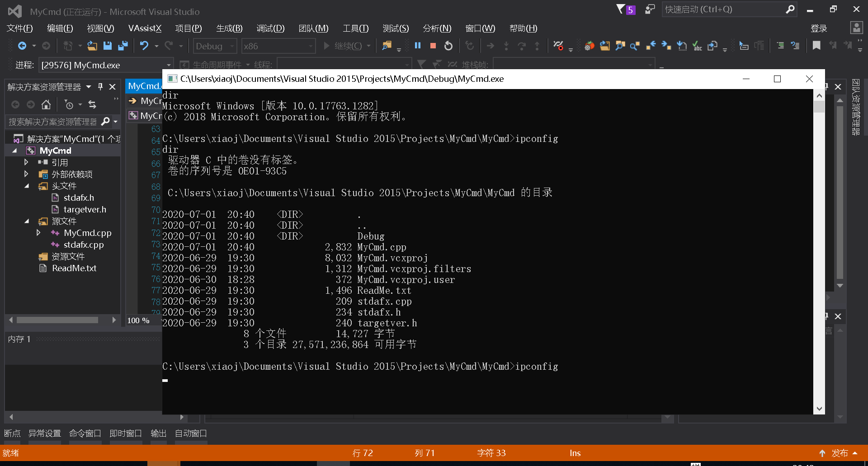Maximize the MyCmd.exe console window

pyautogui.click(x=777, y=79)
